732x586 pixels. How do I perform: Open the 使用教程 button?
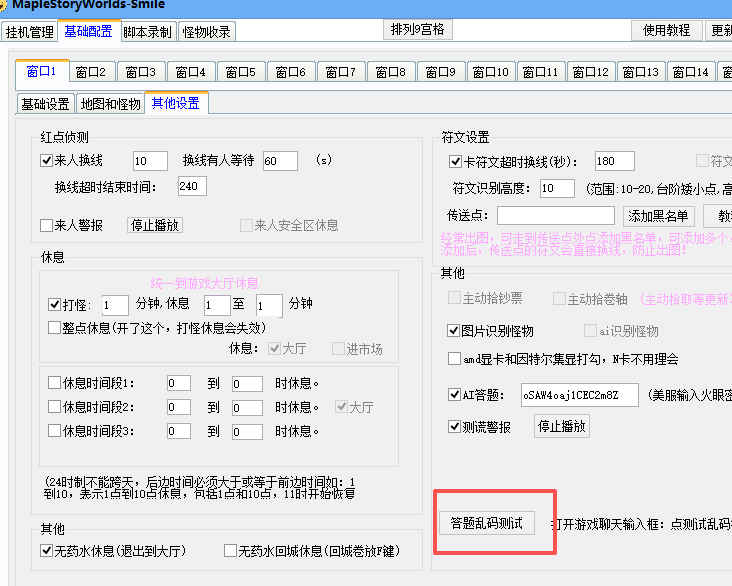tap(667, 30)
